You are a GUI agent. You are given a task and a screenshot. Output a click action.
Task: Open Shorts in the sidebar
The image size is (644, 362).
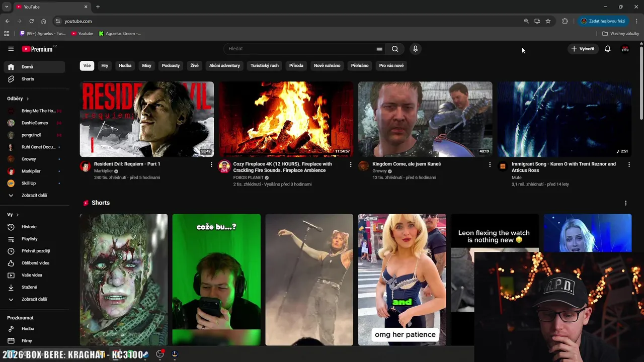pyautogui.click(x=35, y=79)
